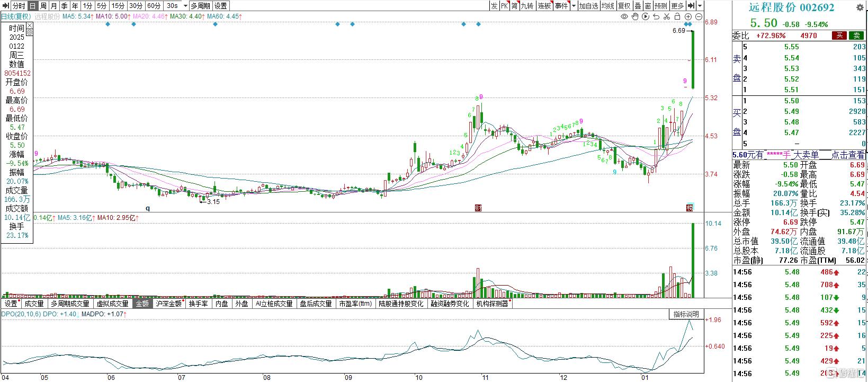Click the undo arrow icon above chart
Image resolution: width=868 pixels, height=382 pixels.
pos(656,16)
